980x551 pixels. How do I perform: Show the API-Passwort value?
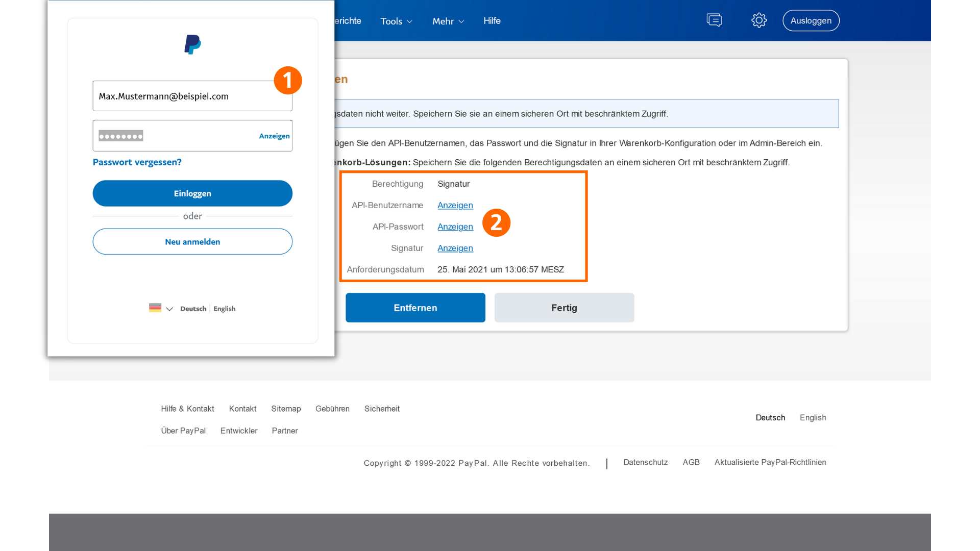[x=455, y=227]
